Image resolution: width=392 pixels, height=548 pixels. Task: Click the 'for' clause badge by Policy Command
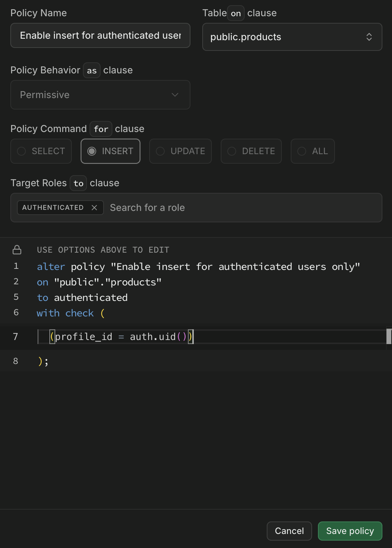pyautogui.click(x=101, y=129)
